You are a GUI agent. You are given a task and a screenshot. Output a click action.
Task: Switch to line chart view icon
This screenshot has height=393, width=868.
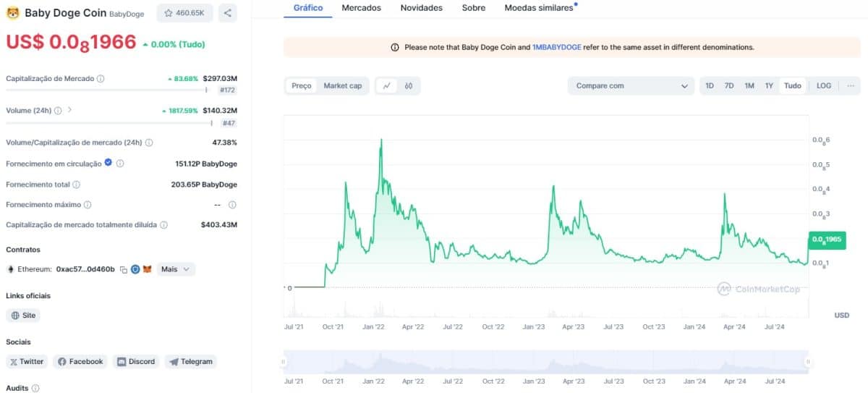(x=387, y=85)
